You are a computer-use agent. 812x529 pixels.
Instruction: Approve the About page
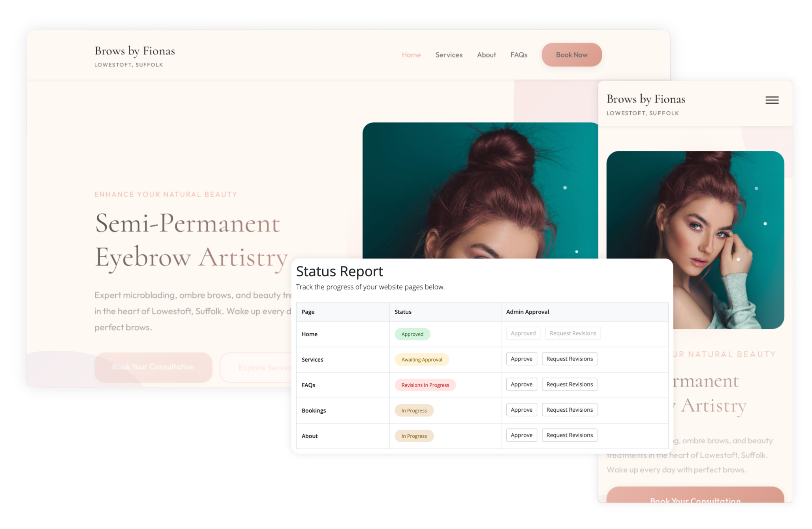(521, 435)
